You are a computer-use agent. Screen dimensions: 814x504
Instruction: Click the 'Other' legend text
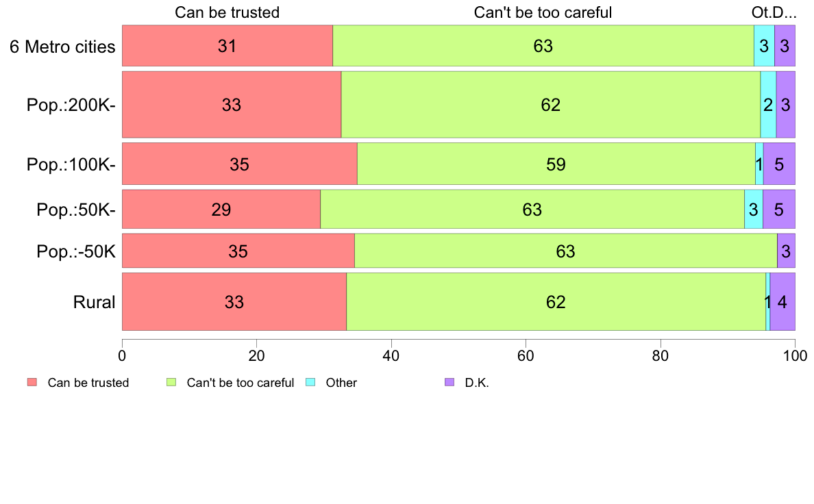pos(341,383)
